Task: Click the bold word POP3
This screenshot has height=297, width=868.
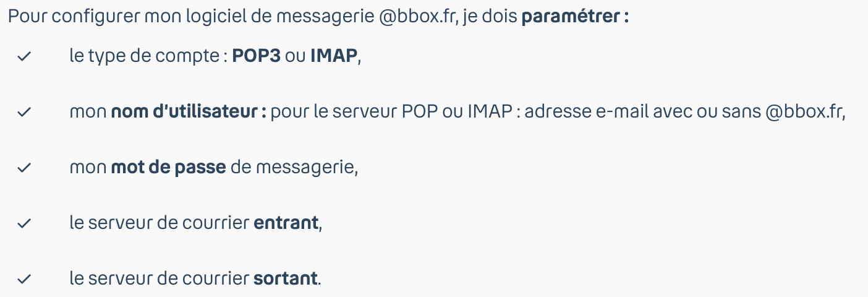Action: point(257,56)
